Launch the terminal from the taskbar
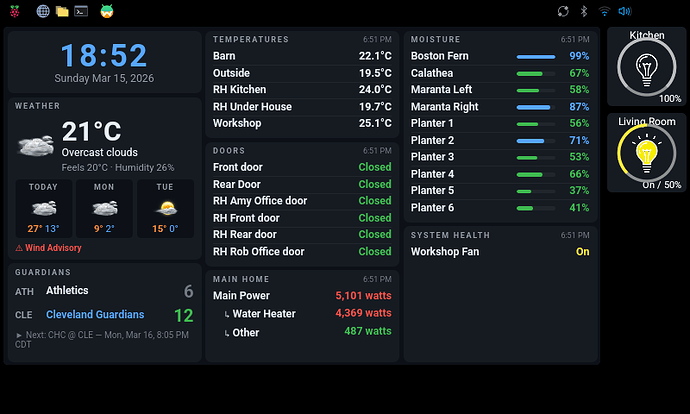 click(x=81, y=11)
